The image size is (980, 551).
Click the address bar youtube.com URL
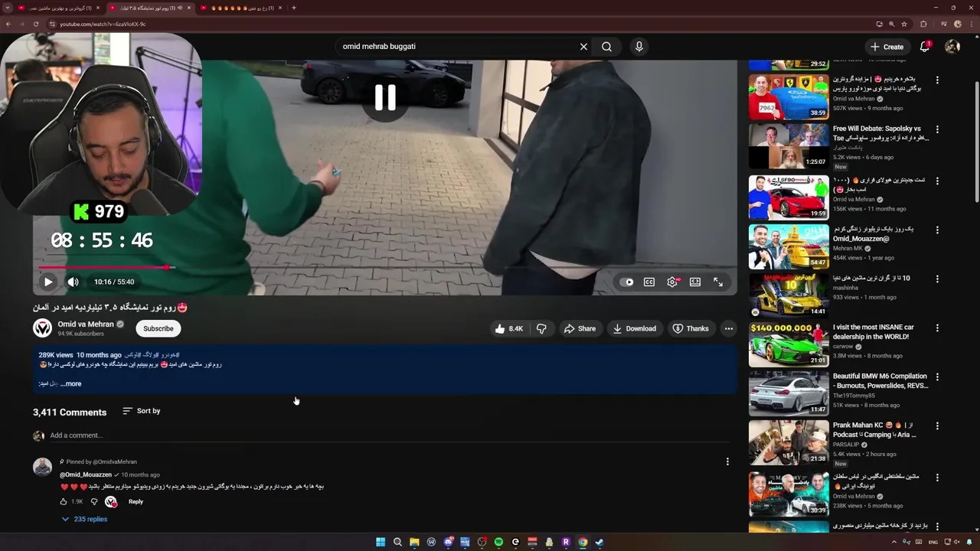[103, 24]
